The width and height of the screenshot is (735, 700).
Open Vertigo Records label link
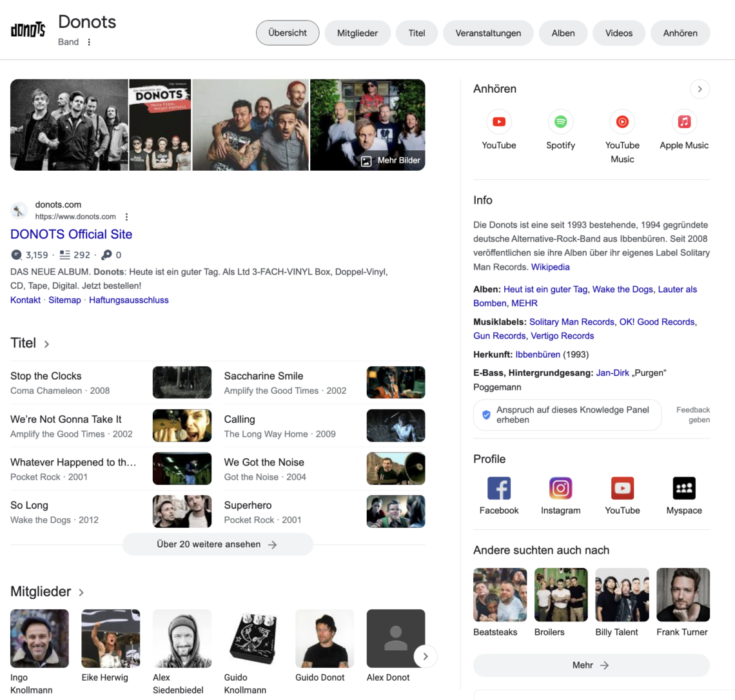pos(562,336)
